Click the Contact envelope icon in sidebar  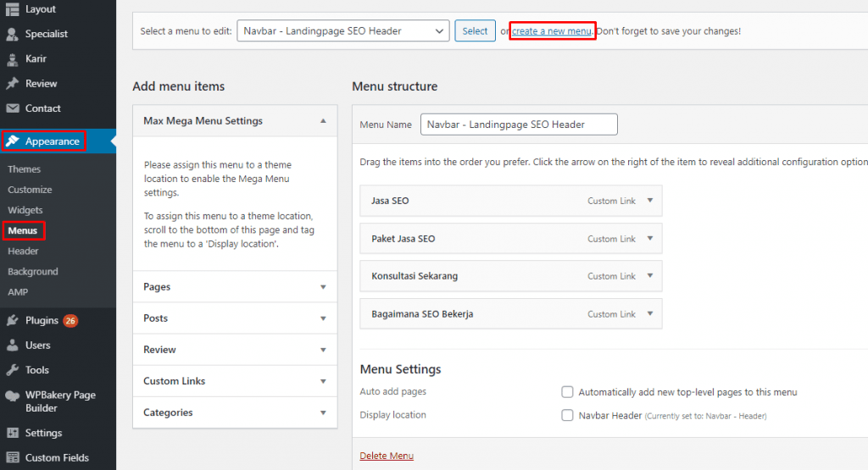(13, 108)
